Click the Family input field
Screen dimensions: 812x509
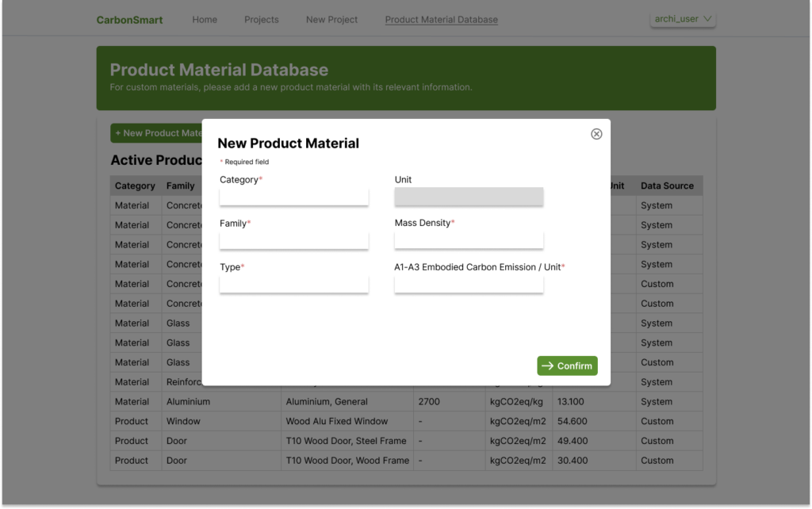294,240
